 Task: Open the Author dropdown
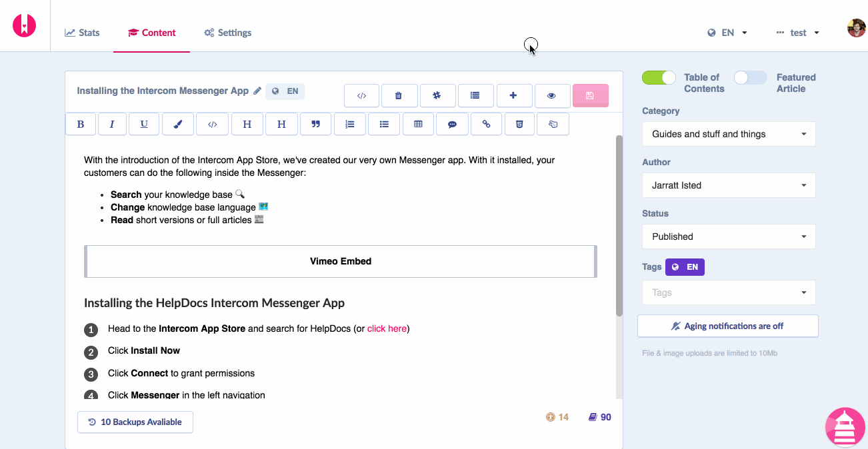[729, 185]
